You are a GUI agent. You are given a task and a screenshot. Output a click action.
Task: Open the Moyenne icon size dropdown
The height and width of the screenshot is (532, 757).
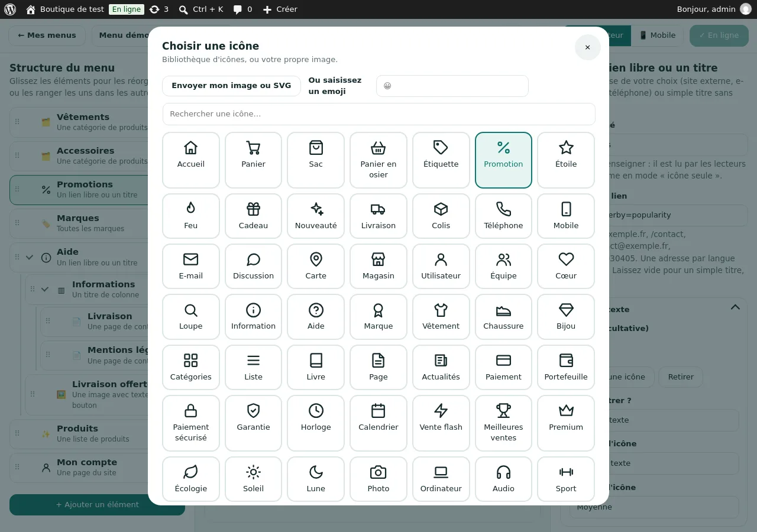(654, 507)
